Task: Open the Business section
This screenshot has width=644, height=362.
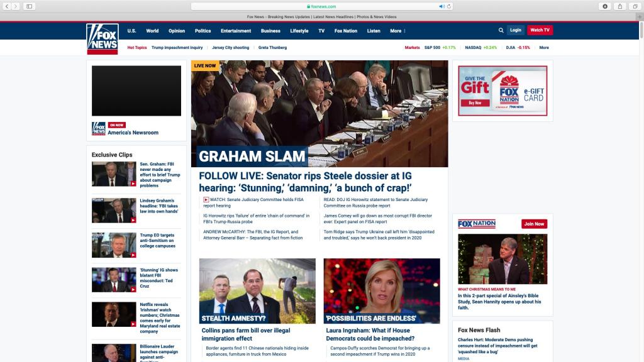Action: [x=270, y=31]
